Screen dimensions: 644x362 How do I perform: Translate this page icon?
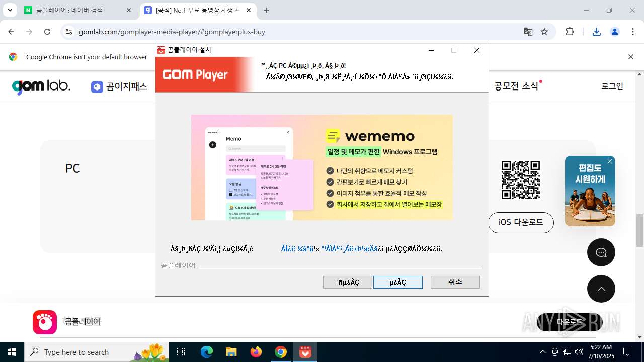click(x=528, y=32)
